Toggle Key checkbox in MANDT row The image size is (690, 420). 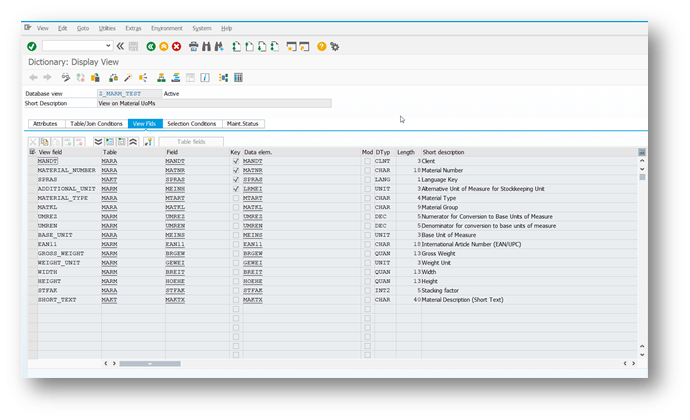pos(236,161)
